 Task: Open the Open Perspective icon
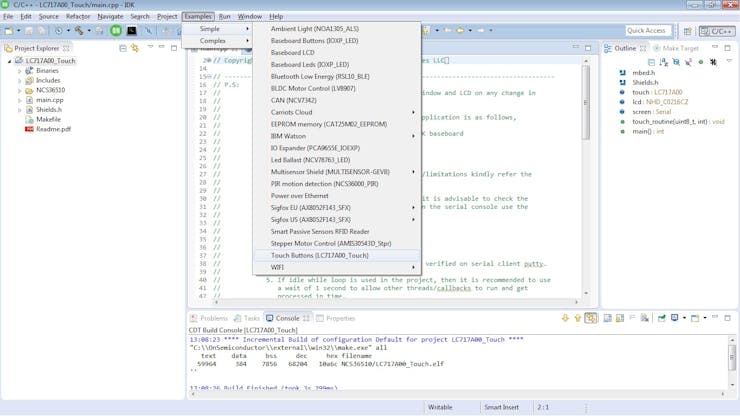point(685,31)
